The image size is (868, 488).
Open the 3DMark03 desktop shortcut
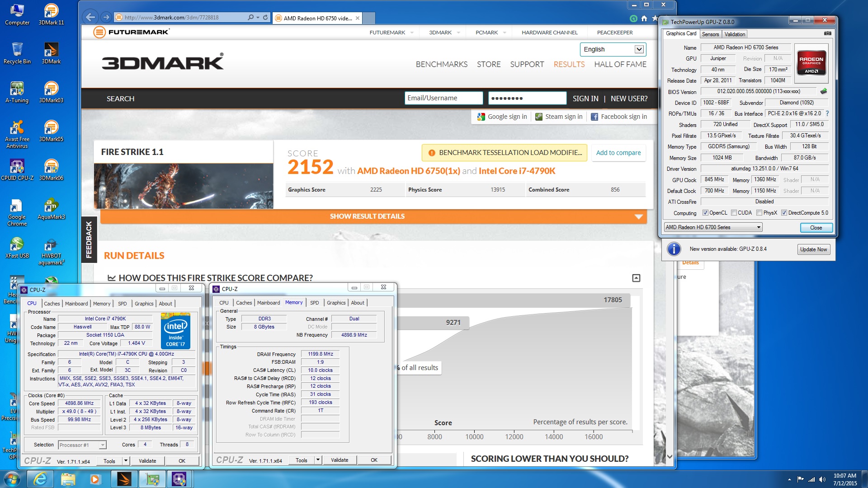(x=51, y=92)
